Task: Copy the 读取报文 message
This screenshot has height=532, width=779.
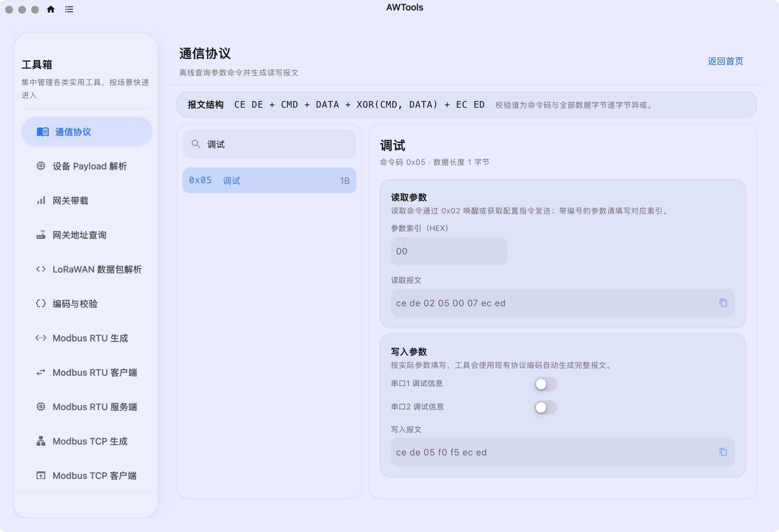Action: [x=723, y=303]
